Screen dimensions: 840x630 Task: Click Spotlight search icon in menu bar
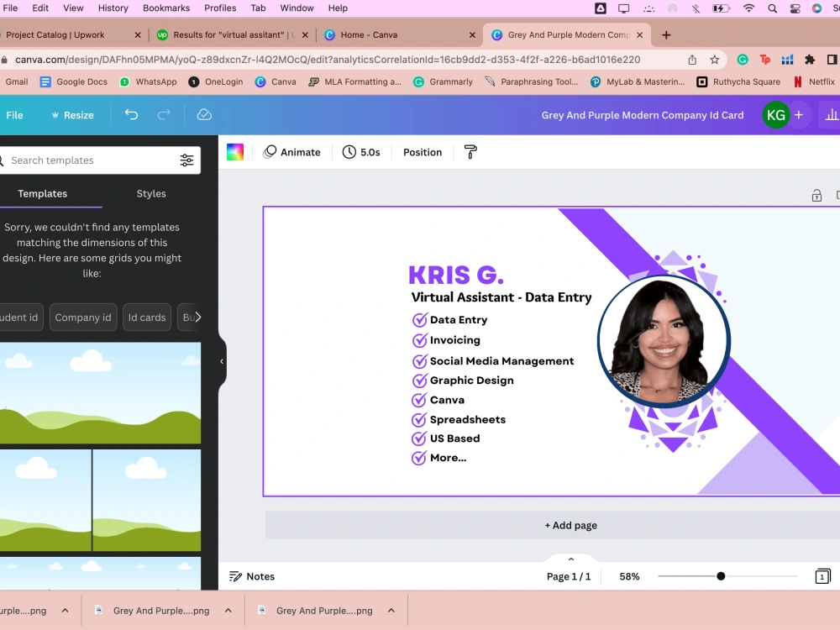pos(772,8)
